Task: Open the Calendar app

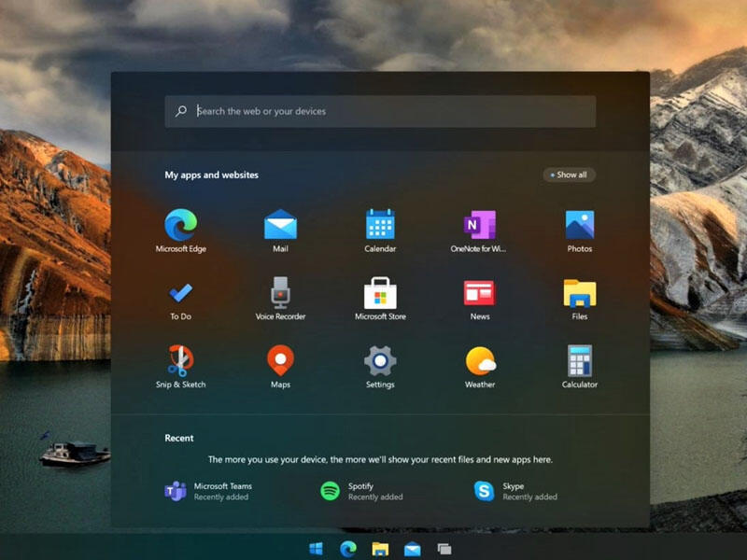Action: (x=380, y=226)
